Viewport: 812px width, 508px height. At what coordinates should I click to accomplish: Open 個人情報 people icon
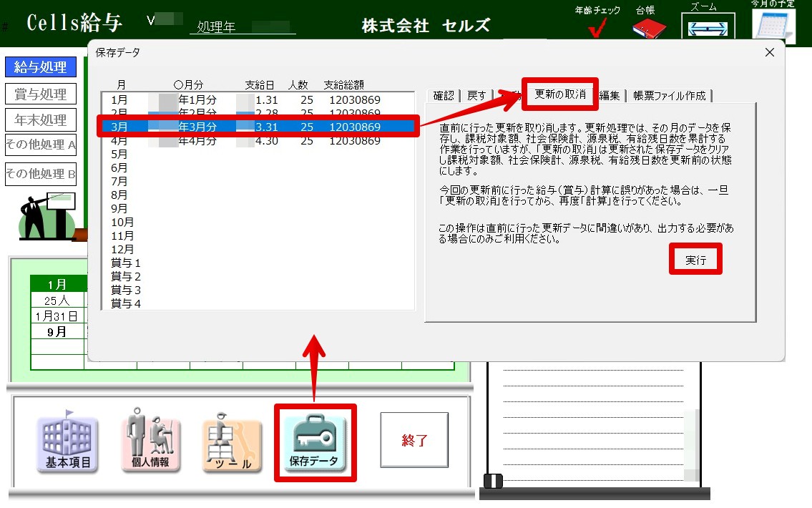(x=150, y=440)
